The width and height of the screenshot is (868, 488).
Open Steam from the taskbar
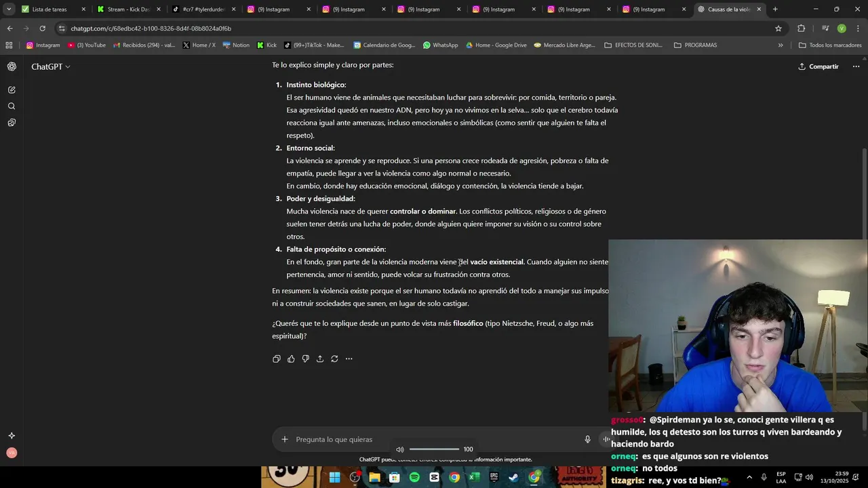(514, 477)
